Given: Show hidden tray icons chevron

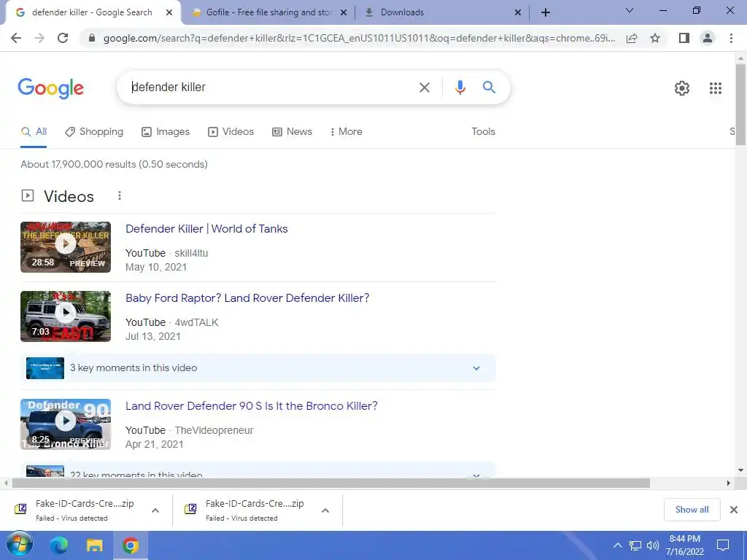Looking at the screenshot, I should click(x=617, y=545).
